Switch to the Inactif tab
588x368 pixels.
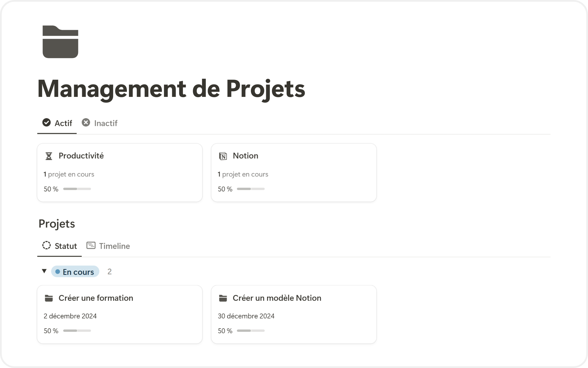point(105,123)
